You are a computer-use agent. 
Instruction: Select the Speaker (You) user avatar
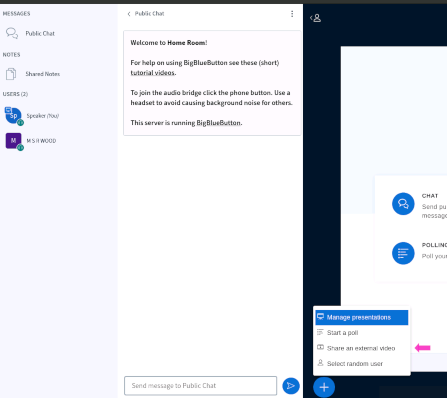pyautogui.click(x=13, y=116)
